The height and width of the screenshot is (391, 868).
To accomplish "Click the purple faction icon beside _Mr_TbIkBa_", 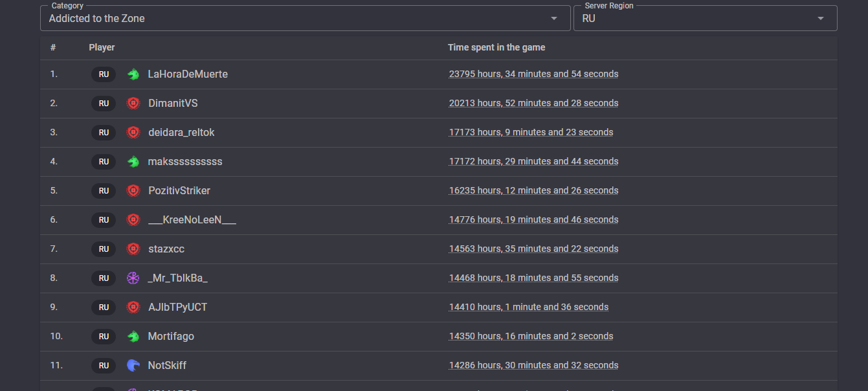I will [x=133, y=278].
